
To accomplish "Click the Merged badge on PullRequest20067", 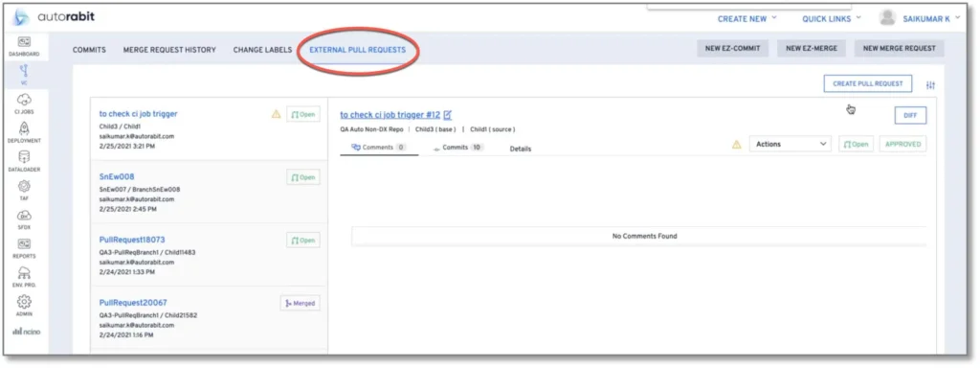I will 301,303.
